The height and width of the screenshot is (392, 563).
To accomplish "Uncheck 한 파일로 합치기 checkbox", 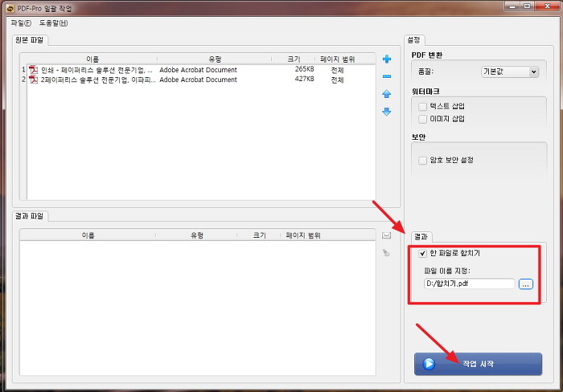I will tap(422, 254).
